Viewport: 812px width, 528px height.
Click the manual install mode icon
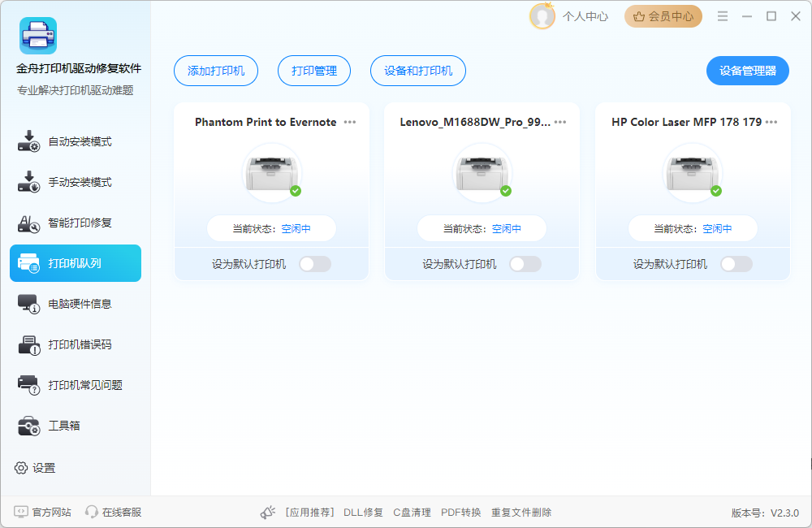pos(28,182)
